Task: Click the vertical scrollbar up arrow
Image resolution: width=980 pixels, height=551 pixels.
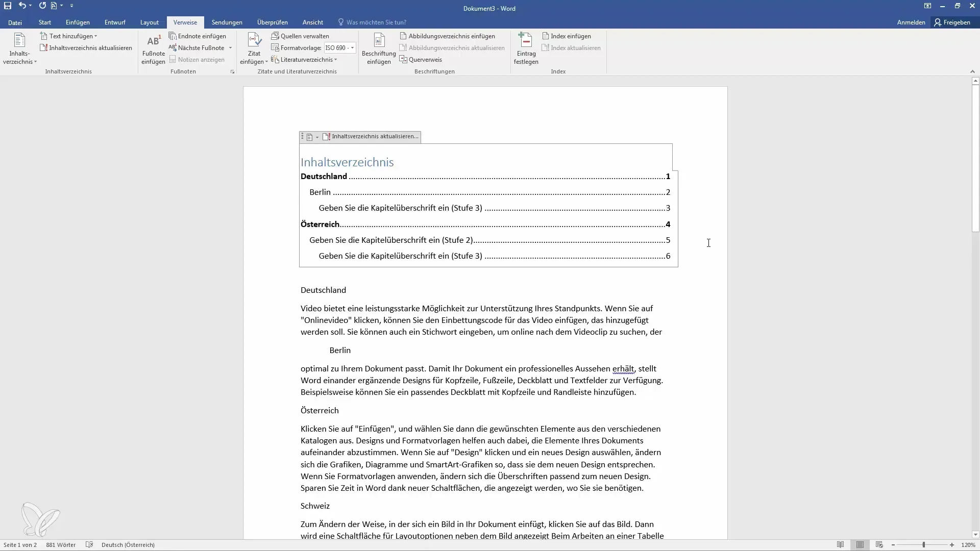Action: point(975,81)
